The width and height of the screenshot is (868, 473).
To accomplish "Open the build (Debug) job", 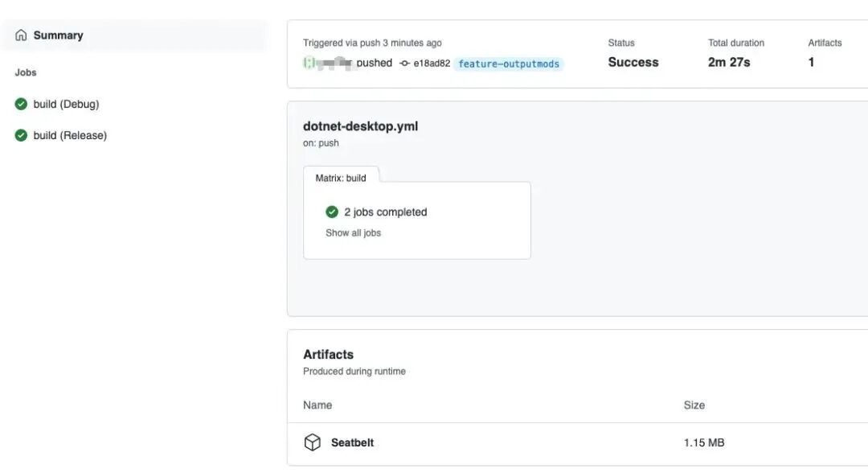I will click(x=66, y=104).
